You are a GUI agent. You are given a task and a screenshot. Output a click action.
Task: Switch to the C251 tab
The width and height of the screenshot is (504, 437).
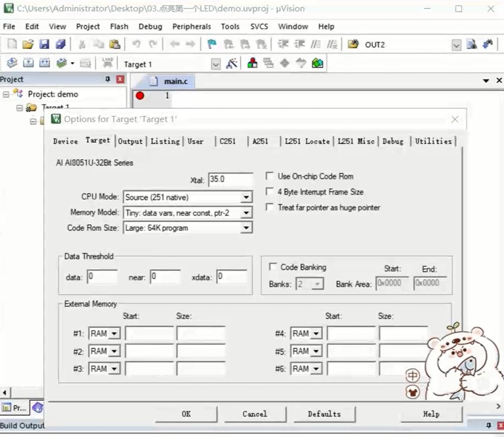[228, 141]
